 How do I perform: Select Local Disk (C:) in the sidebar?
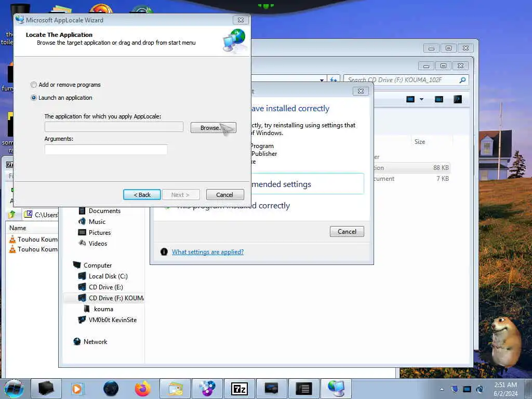click(x=108, y=276)
